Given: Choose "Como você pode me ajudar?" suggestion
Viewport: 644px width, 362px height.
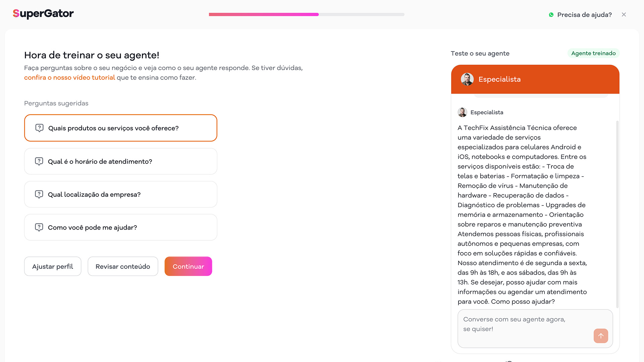Looking at the screenshot, I should click(x=121, y=227).
